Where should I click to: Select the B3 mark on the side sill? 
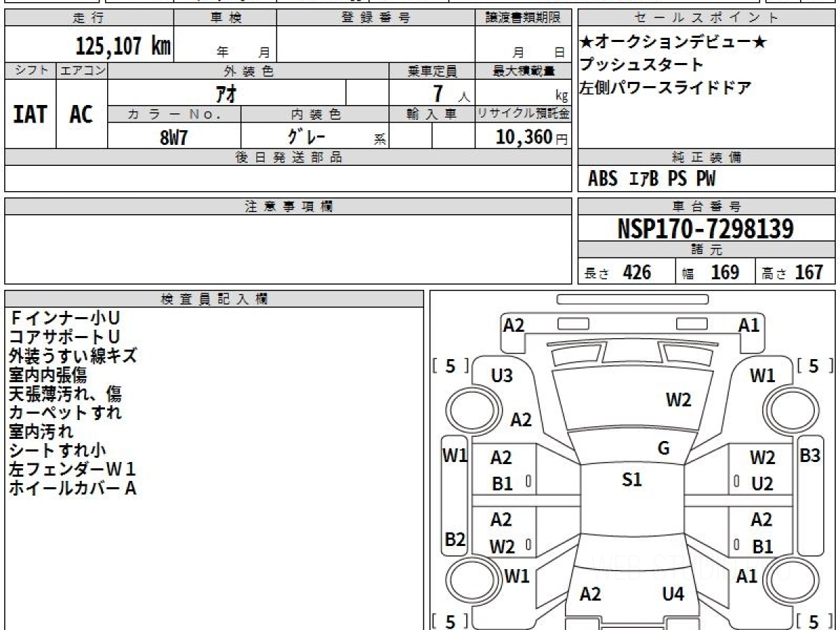(810, 456)
